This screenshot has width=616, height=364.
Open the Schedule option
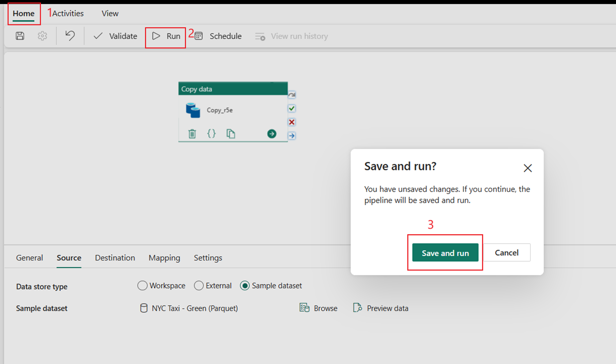(218, 36)
